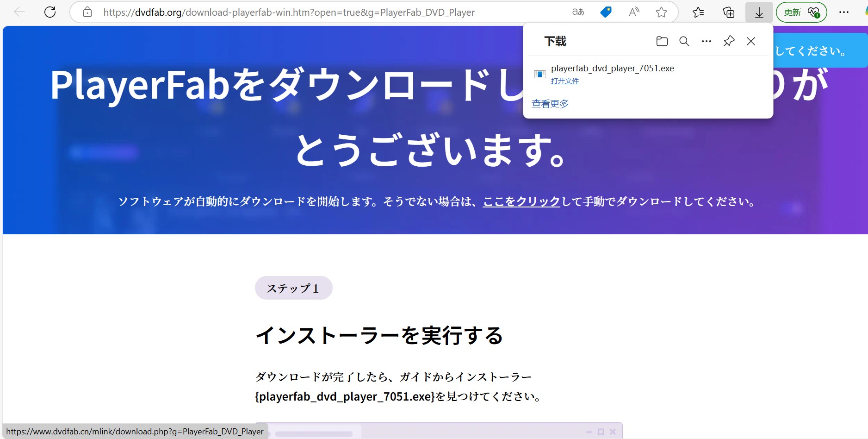Select playerfab_dvd_player_7051.exe download entry
This screenshot has width=868, height=439.
(x=648, y=74)
